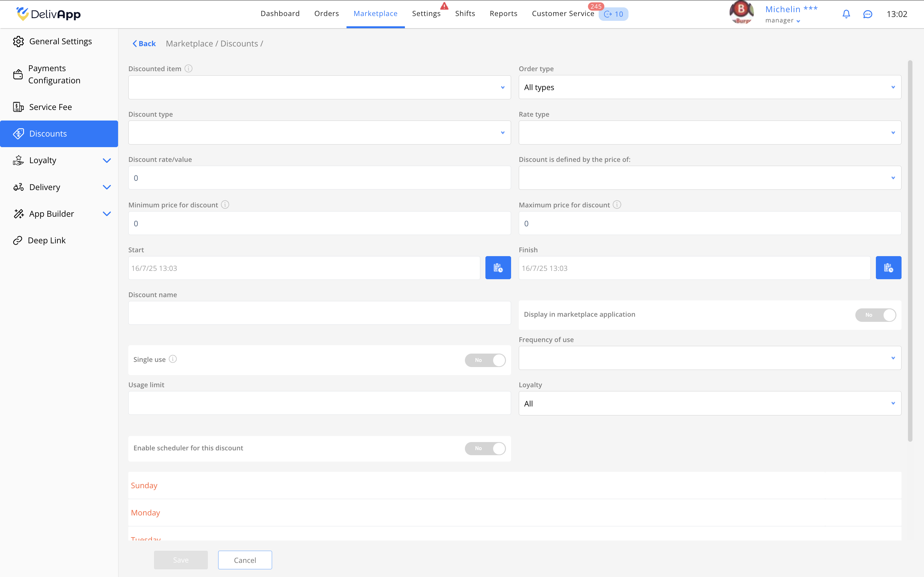The height and width of the screenshot is (577, 924).
Task: Open the chat messages icon
Action: pyautogui.click(x=868, y=14)
